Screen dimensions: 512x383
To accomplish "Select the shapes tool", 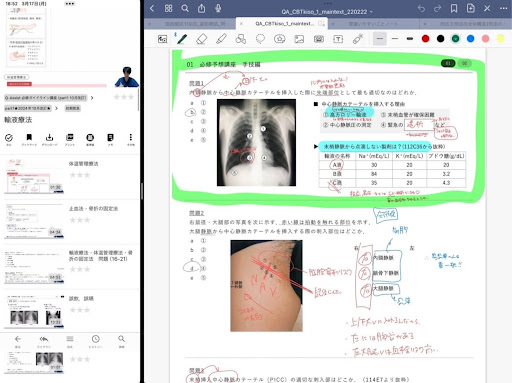I will 241,39.
